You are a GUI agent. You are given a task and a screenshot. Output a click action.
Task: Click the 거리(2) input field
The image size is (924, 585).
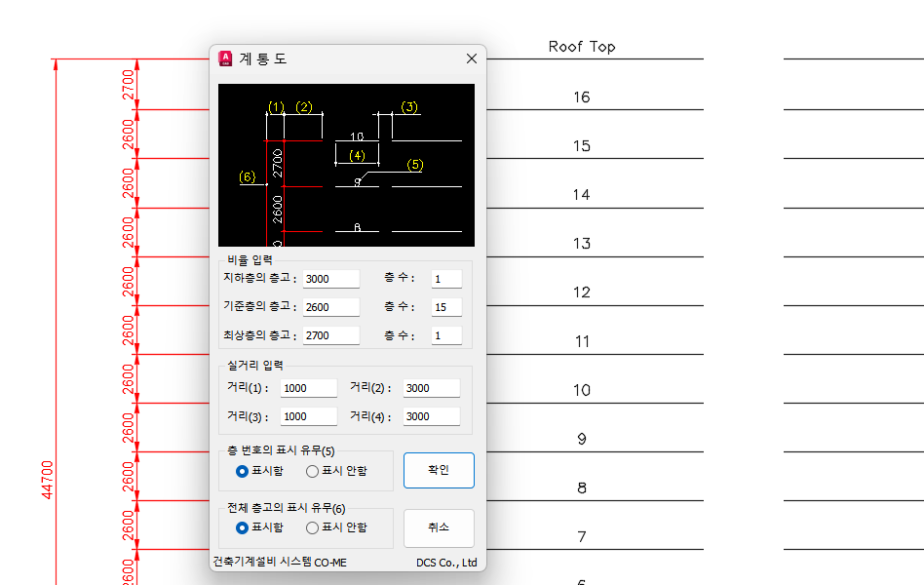pos(431,388)
